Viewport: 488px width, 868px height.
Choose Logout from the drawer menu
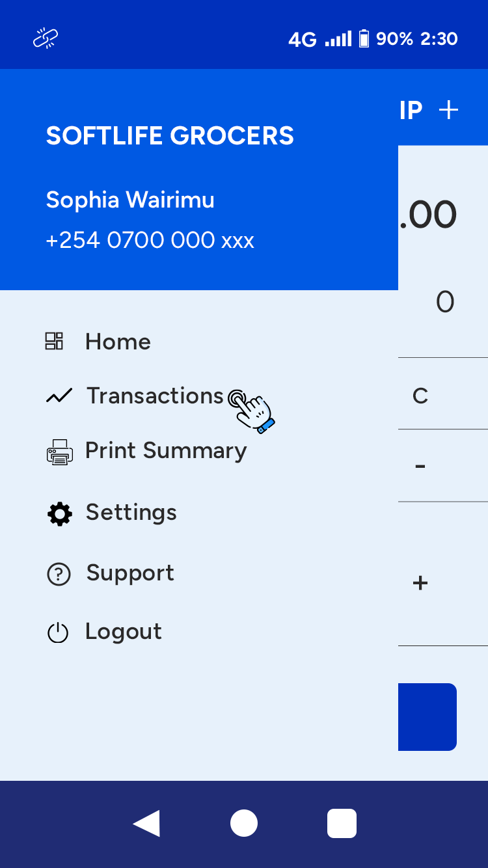click(x=124, y=632)
